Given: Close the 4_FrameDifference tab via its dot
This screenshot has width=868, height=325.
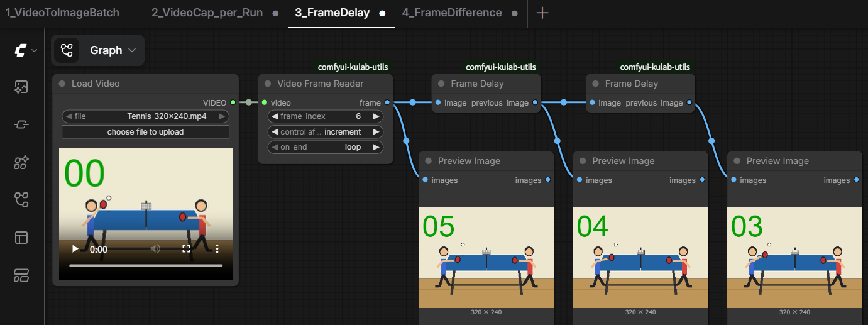Looking at the screenshot, I should (515, 13).
